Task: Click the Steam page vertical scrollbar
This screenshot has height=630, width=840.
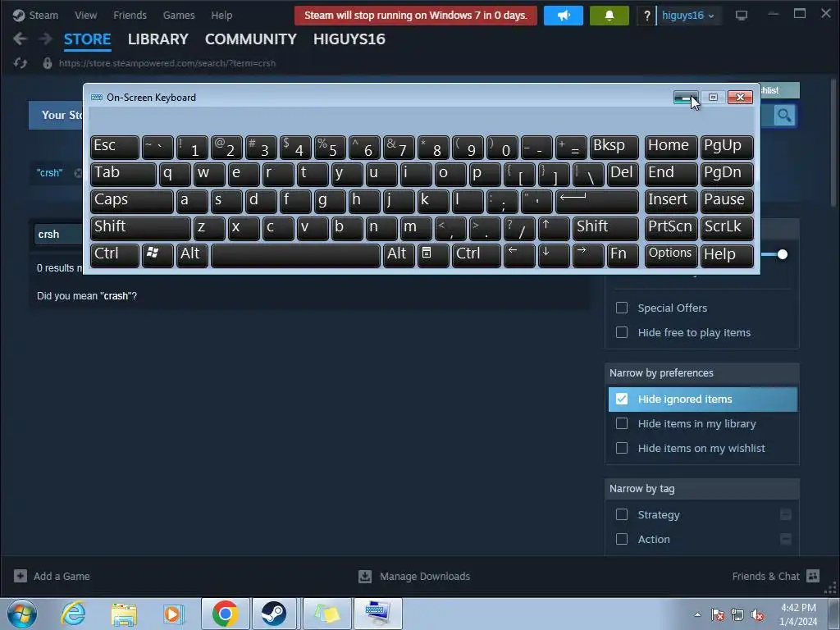Action: coord(833,142)
